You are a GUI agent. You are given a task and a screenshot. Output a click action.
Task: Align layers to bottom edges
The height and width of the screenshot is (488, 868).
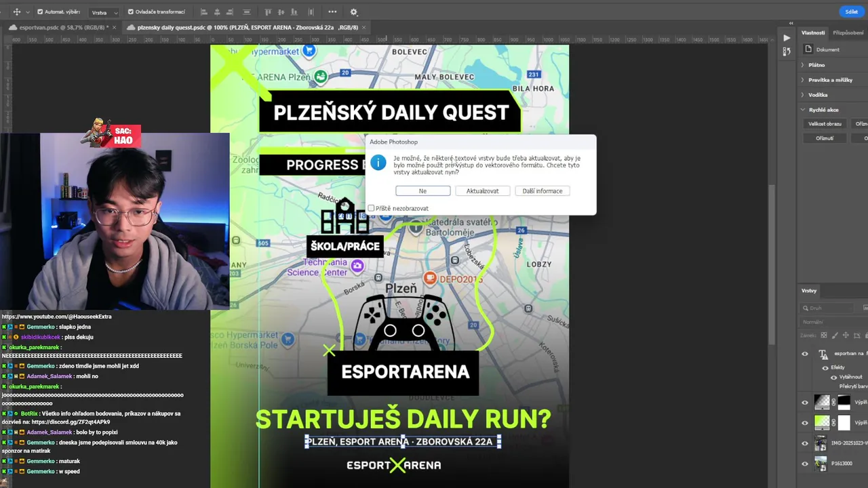(x=295, y=12)
